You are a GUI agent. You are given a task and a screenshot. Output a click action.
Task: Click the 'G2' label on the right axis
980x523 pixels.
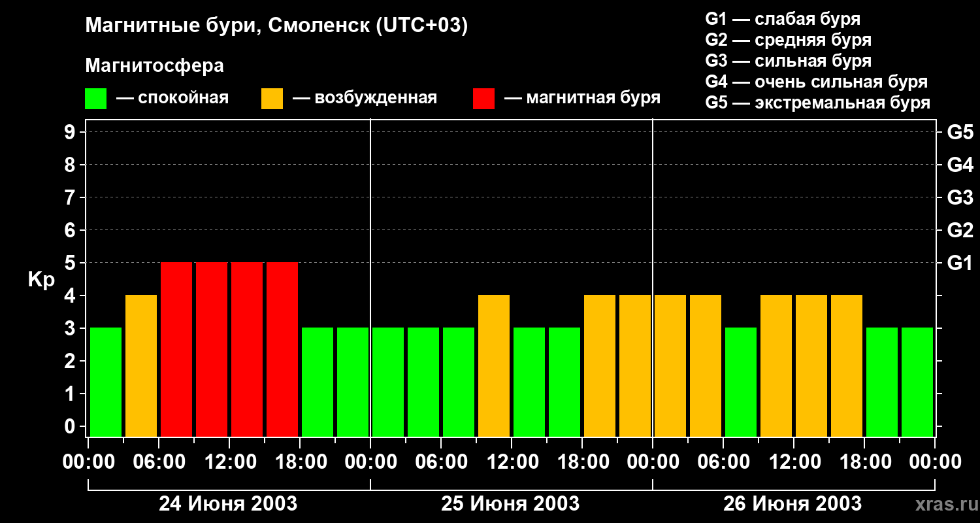coord(960,231)
